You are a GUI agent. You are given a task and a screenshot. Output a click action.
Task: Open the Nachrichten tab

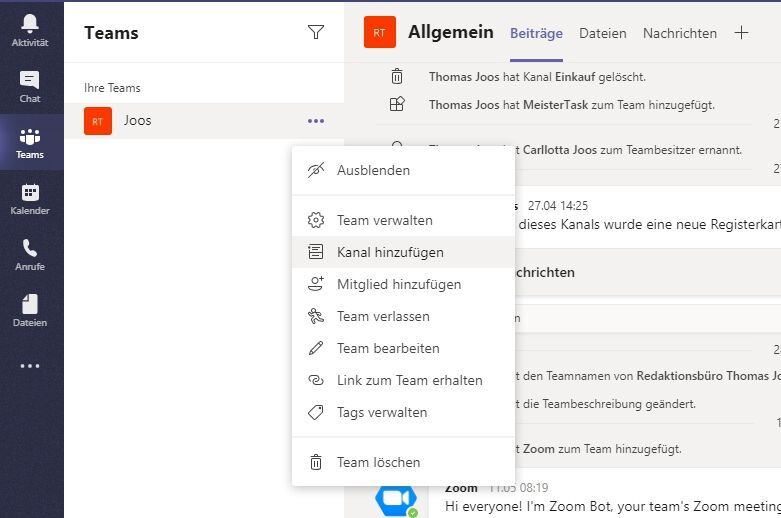(680, 33)
